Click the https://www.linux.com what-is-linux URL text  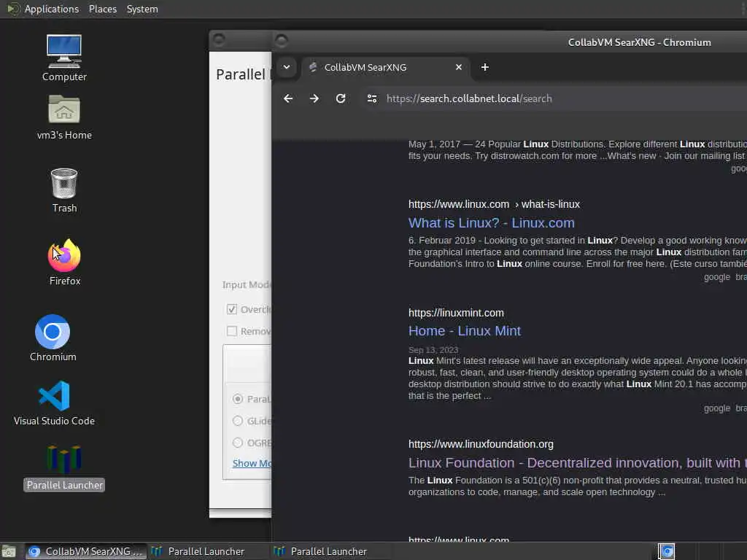(494, 204)
